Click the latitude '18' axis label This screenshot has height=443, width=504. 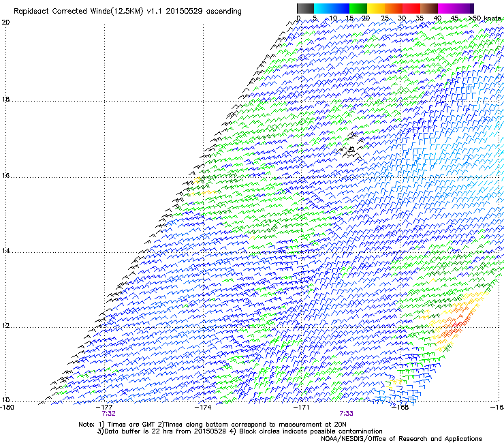[x=5, y=100]
